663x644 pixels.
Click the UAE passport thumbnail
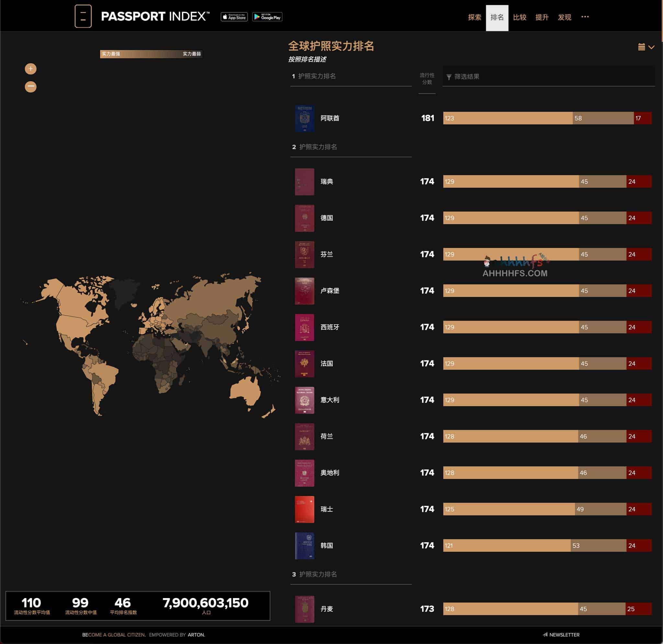click(x=304, y=118)
